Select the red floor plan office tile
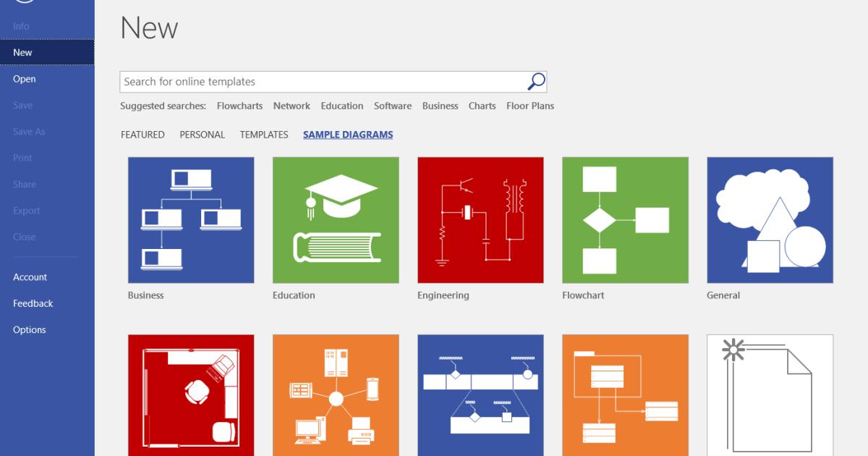The height and width of the screenshot is (456, 868). [191, 395]
